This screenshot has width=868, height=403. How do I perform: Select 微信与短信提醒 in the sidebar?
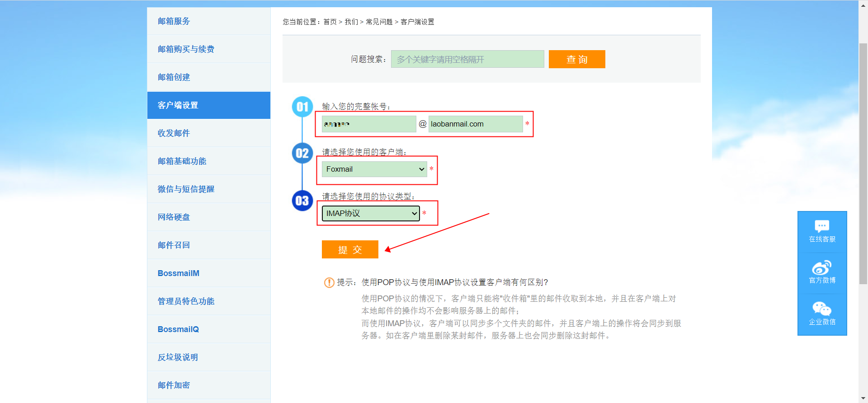[209, 189]
